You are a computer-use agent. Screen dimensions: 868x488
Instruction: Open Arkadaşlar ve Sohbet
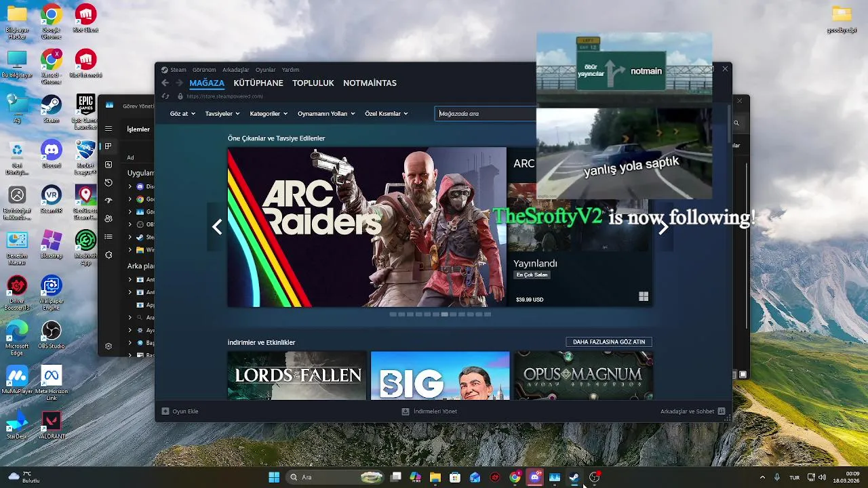click(x=692, y=411)
